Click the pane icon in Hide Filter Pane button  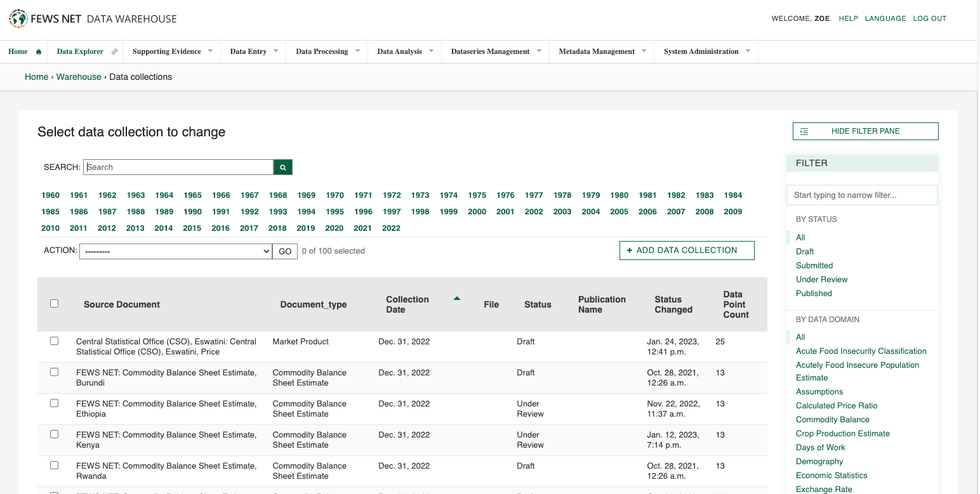pos(804,131)
